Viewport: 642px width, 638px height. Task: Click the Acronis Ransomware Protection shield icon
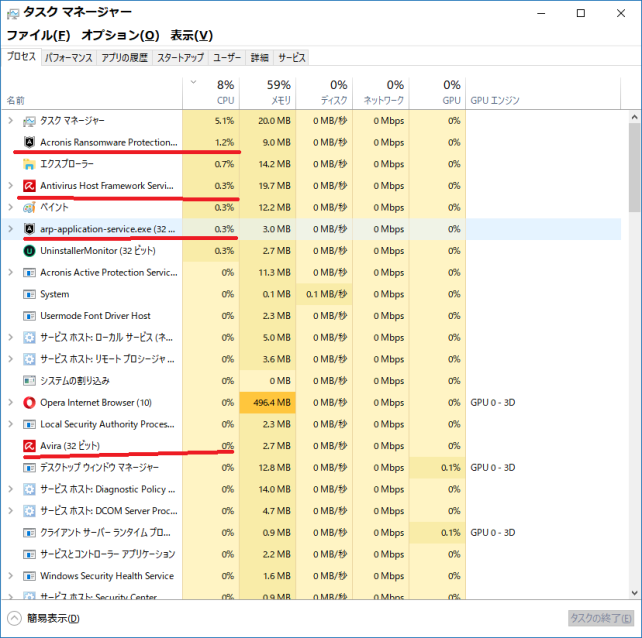[29, 143]
